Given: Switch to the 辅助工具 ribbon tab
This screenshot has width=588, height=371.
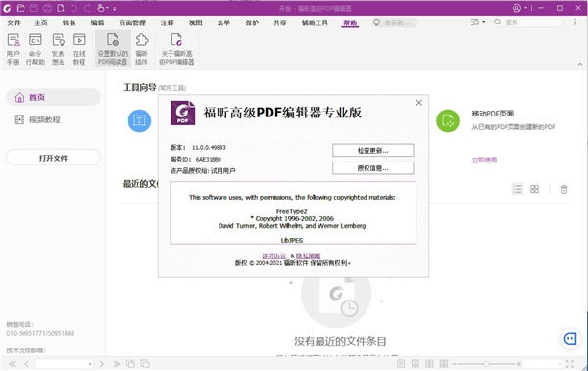Looking at the screenshot, I should click(315, 23).
